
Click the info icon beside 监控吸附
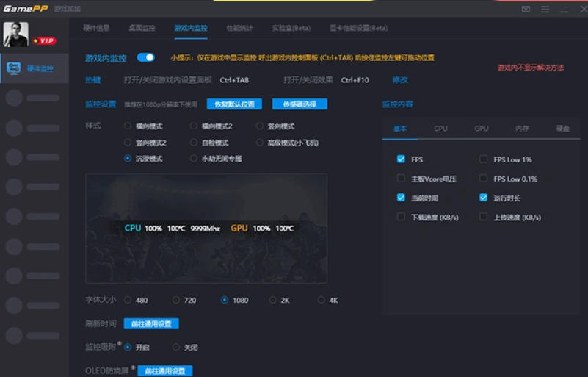point(120,343)
